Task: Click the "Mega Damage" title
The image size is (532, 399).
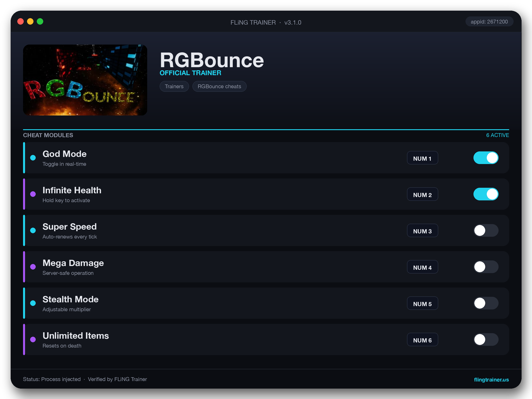Action: pos(73,263)
